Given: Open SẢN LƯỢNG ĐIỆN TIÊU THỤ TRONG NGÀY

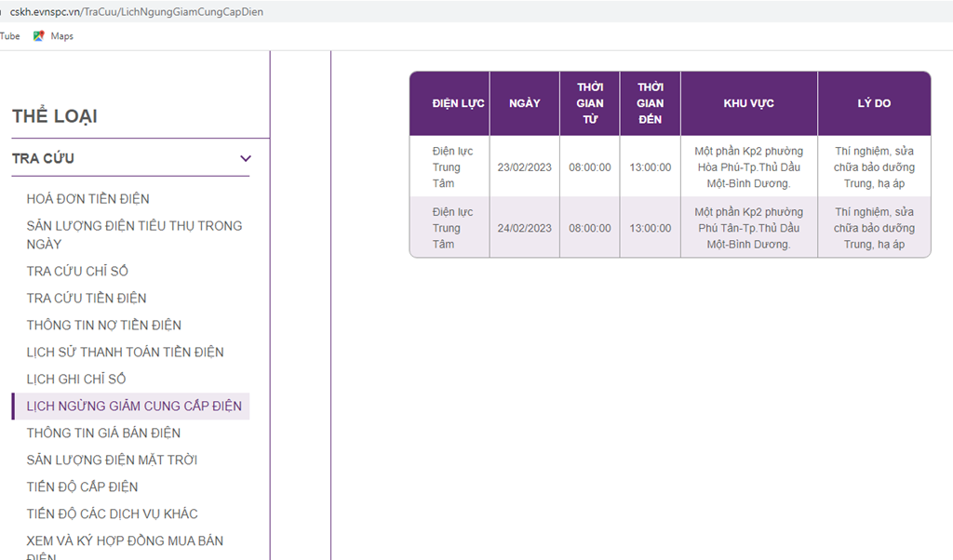Looking at the screenshot, I should (134, 234).
